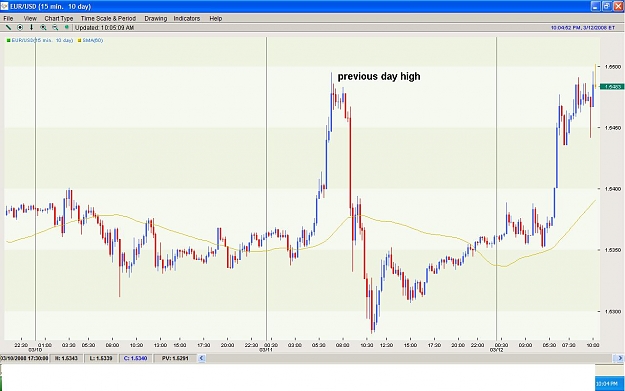The image size is (625, 391).
Task: Click the green live status dot icon
Action: point(67,28)
